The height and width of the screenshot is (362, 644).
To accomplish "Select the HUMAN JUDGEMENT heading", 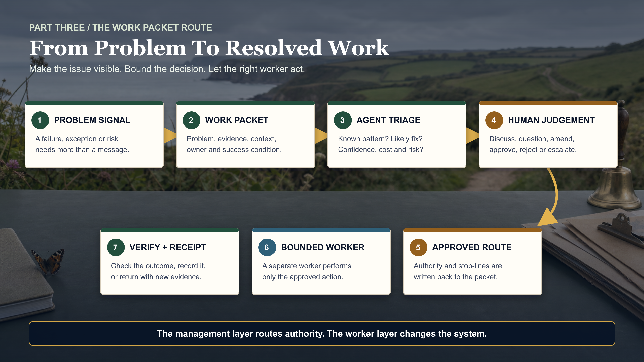I will 551,120.
